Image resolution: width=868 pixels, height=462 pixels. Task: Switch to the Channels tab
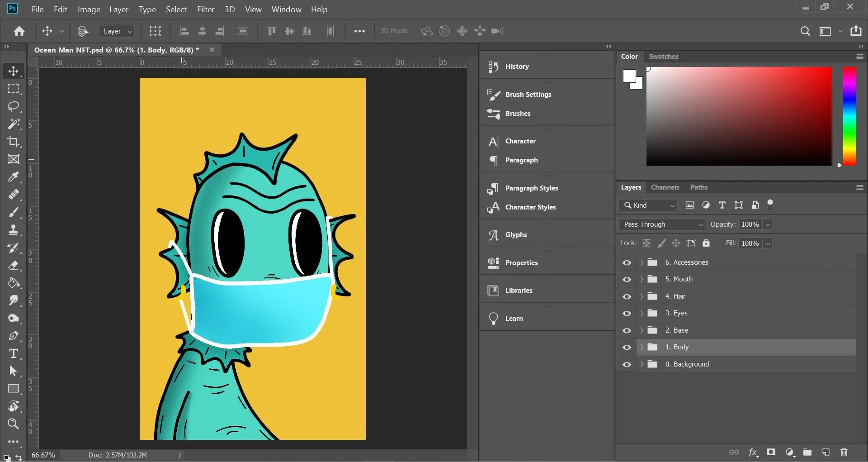[665, 187]
